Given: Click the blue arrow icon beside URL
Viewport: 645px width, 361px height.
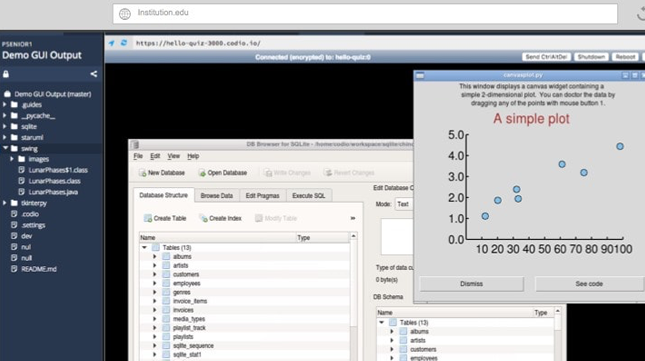Looking at the screenshot, I should pyautogui.click(x=111, y=43).
